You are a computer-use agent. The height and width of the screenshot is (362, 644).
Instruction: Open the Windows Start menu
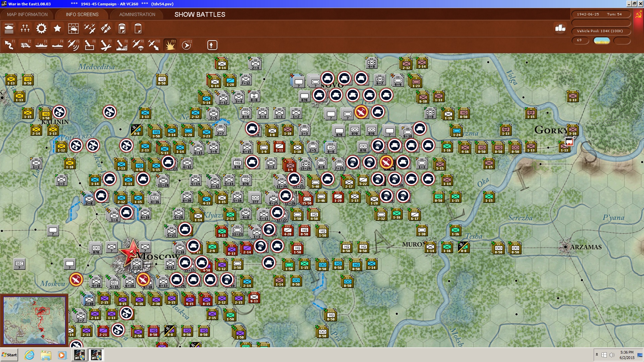pos(9,355)
